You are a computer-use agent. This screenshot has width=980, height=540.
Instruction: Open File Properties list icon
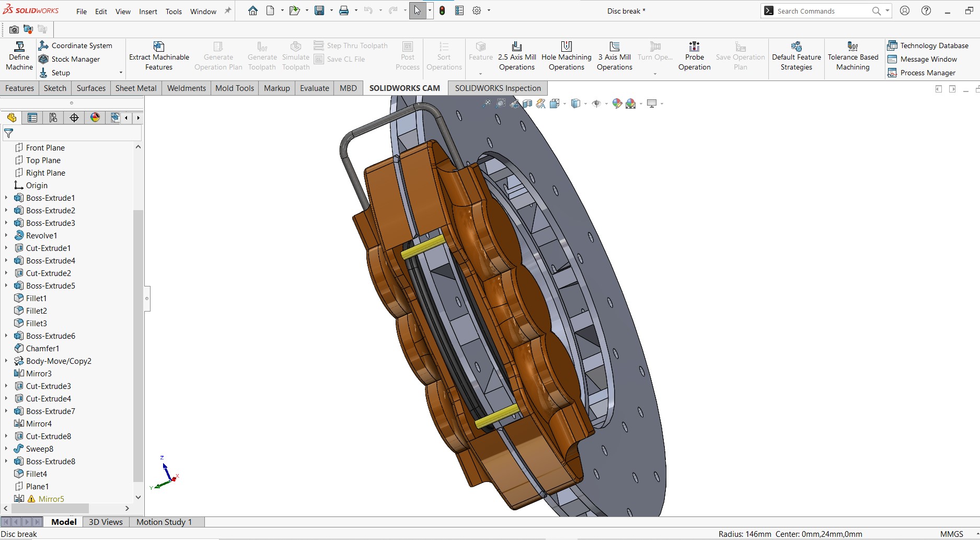coord(459,10)
